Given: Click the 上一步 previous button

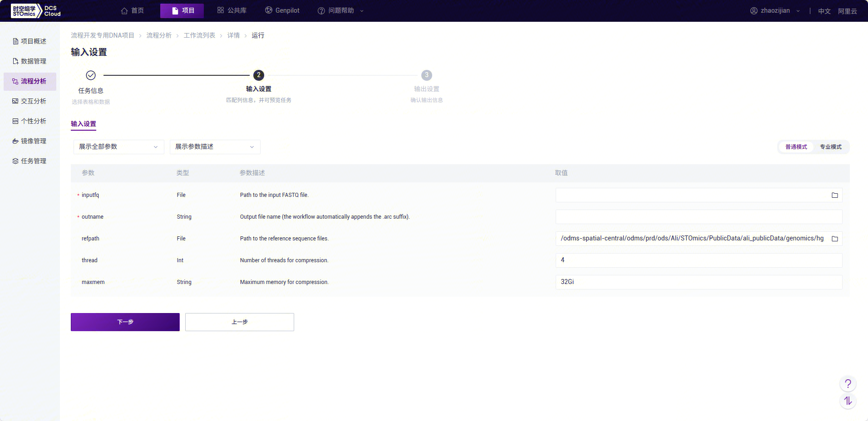Looking at the screenshot, I should point(240,322).
